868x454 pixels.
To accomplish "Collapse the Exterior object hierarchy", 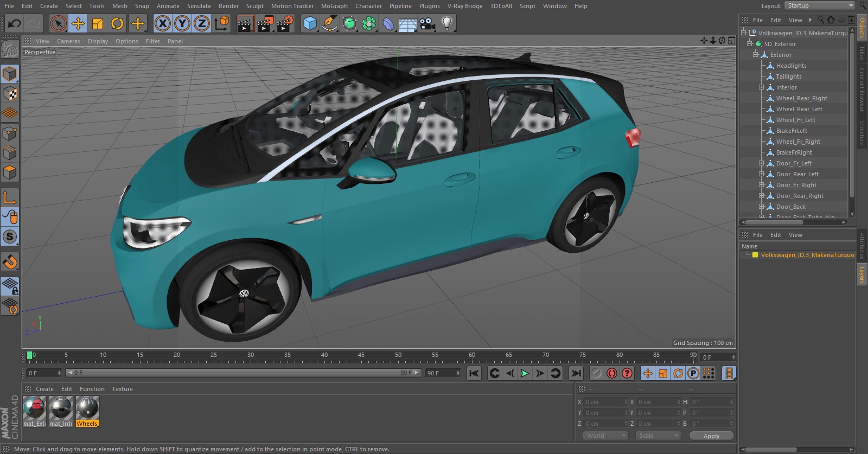I will [755, 55].
